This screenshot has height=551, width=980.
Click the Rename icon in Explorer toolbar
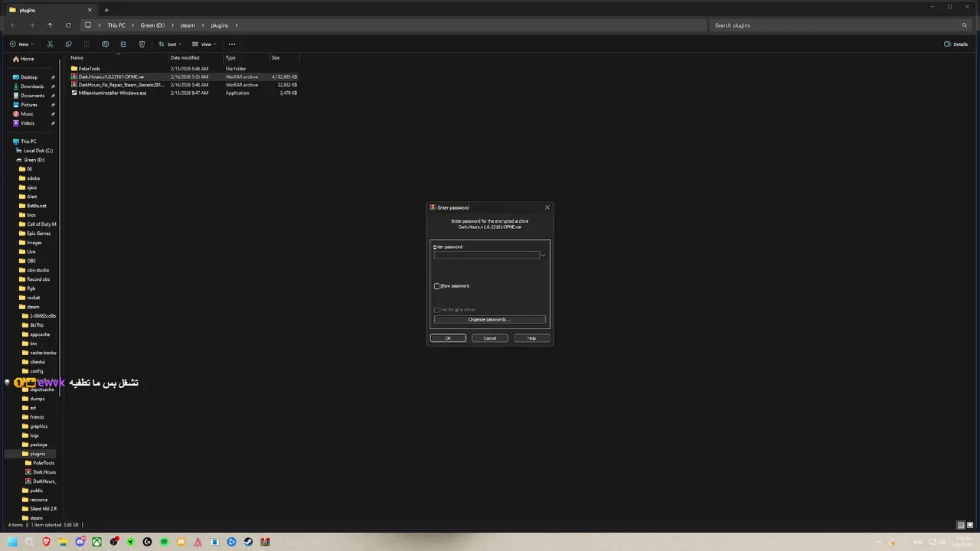pyautogui.click(x=105, y=44)
